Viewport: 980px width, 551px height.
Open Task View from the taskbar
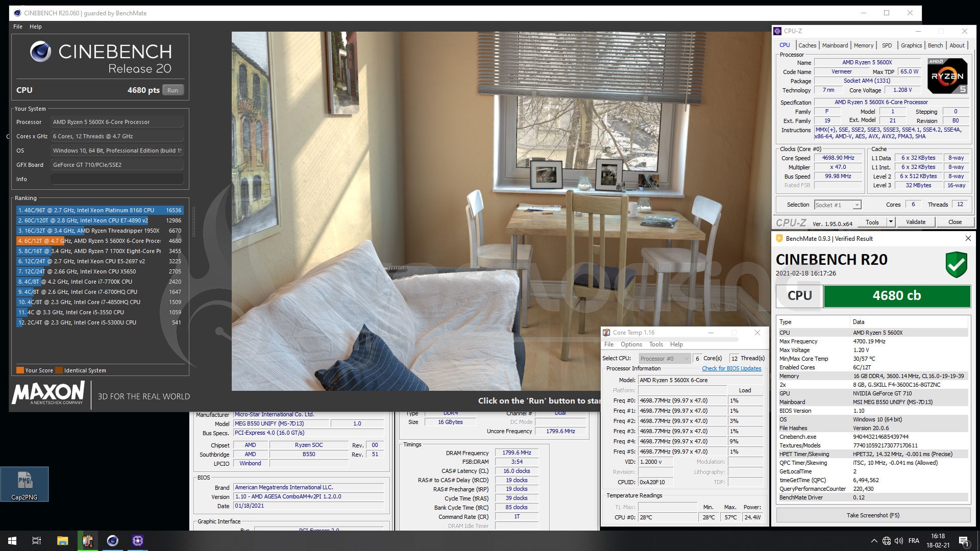(x=37, y=541)
